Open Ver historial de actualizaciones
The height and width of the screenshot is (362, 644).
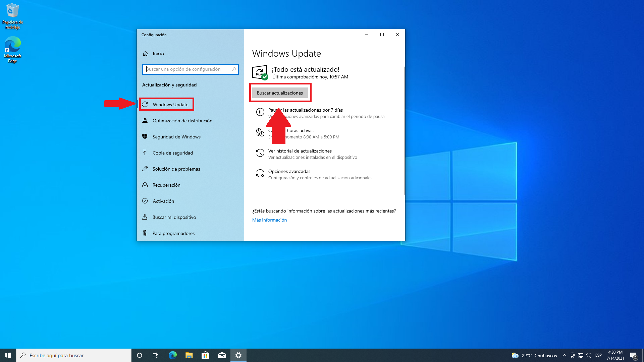pos(300,151)
